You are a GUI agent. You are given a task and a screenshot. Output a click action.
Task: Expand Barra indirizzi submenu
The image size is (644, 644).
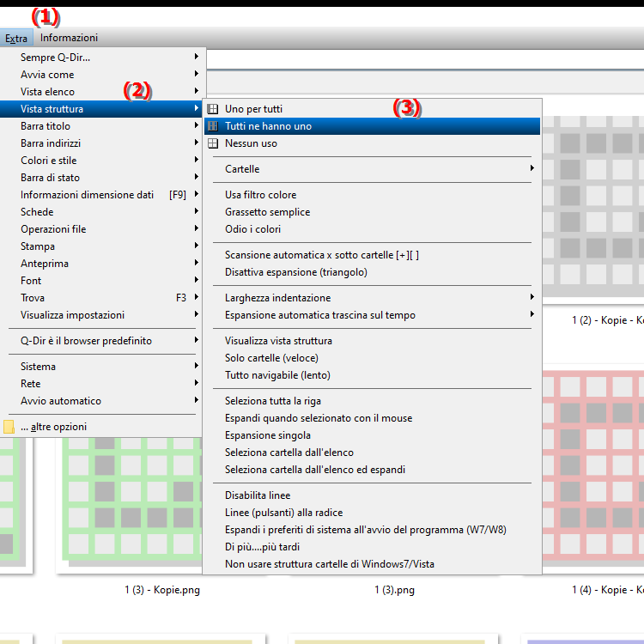click(x=100, y=143)
